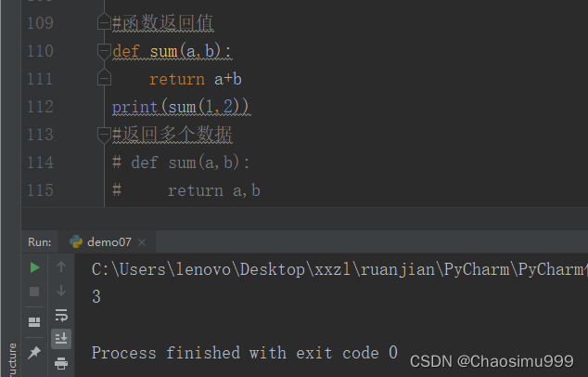Click the up arrow in Run panel
Image resolution: width=588 pixels, height=377 pixels.
[x=61, y=267]
